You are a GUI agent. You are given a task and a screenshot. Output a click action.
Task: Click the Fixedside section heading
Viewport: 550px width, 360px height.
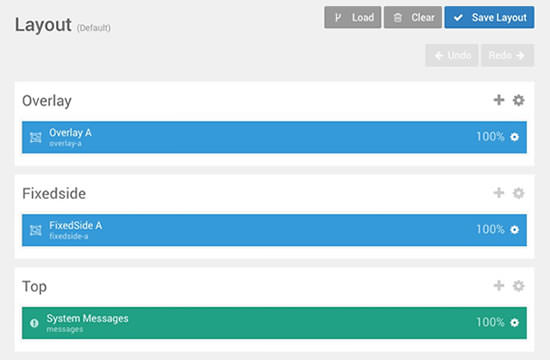[54, 194]
